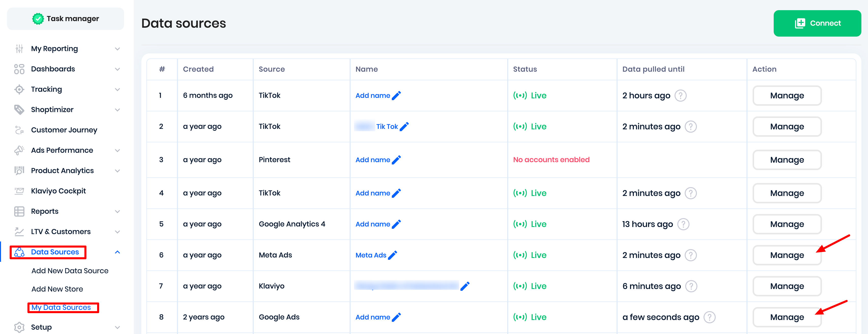Open Add New Data Source submenu item

pyautogui.click(x=70, y=271)
